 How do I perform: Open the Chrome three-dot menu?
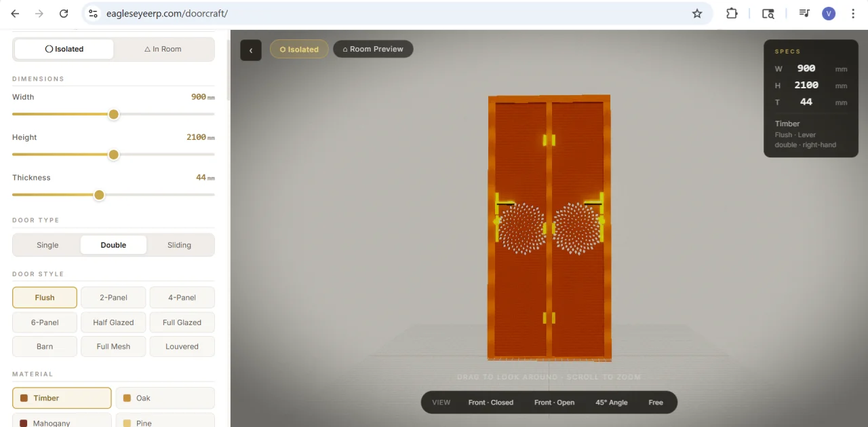[853, 14]
